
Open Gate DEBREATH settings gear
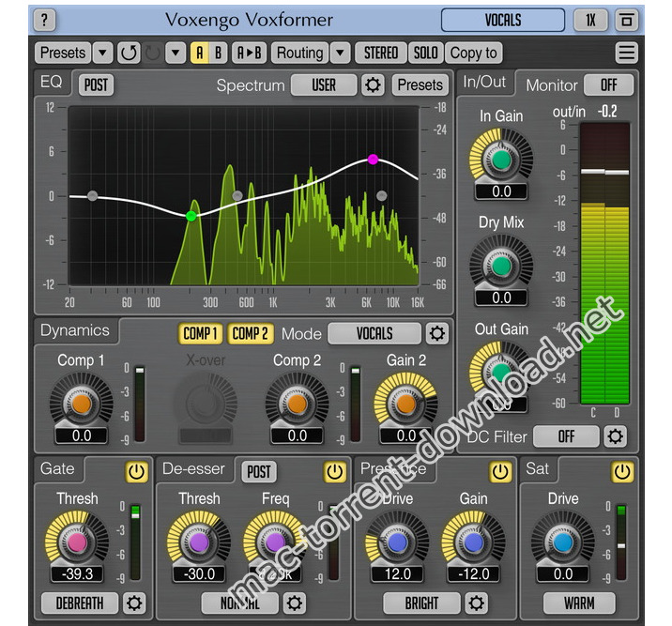point(134,603)
